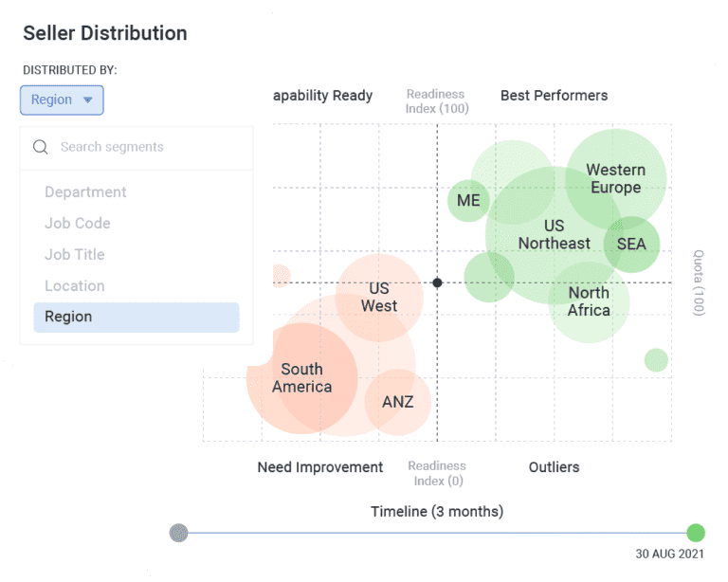Choose Job Code option

pos(78,224)
